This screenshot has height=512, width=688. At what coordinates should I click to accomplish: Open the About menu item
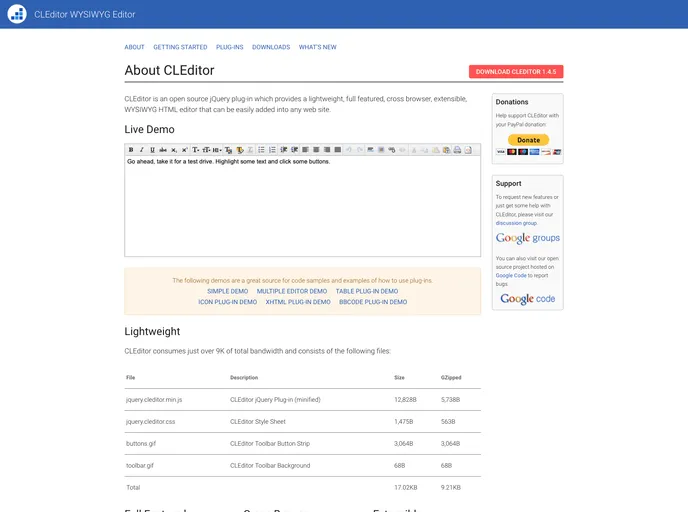coord(134,47)
